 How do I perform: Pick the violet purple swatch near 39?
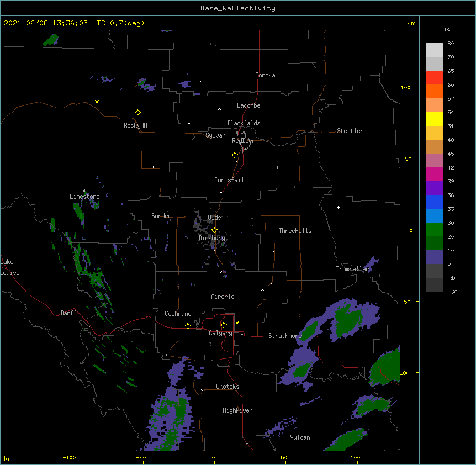click(434, 188)
